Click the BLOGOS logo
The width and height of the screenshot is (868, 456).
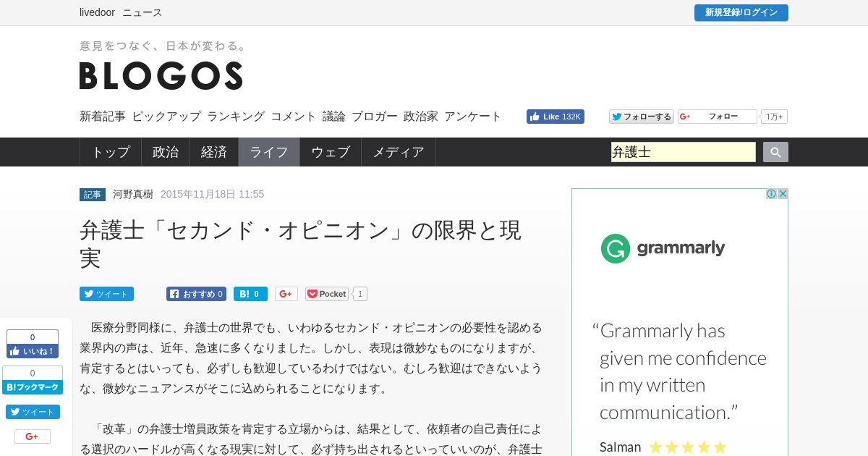[161, 75]
